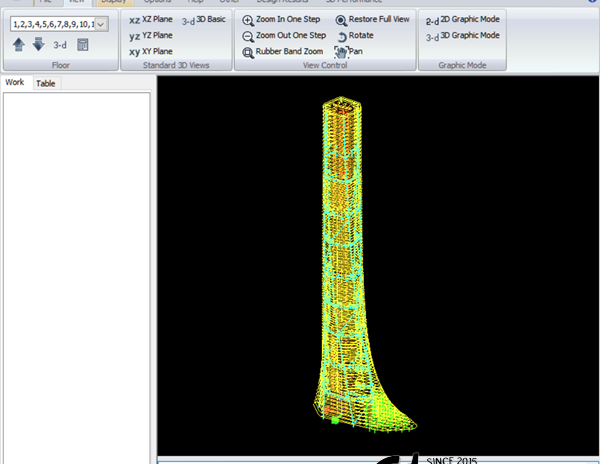Activate the Pan tool
This screenshot has width=600, height=464.
[x=348, y=51]
